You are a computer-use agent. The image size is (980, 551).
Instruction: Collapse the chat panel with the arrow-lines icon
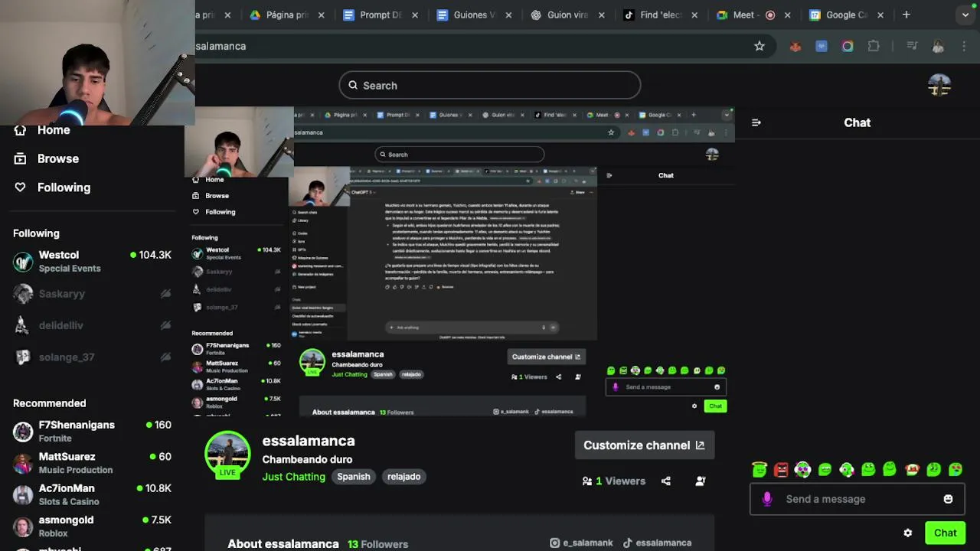756,122
